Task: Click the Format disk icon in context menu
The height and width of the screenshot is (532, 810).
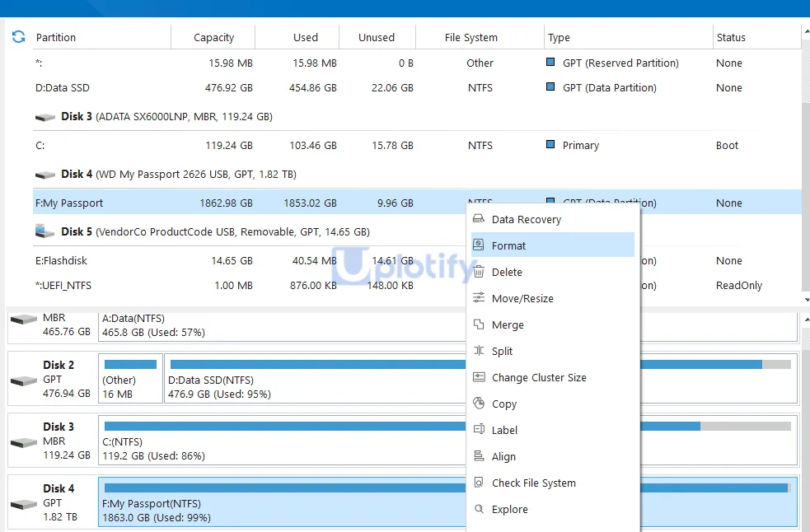Action: (x=479, y=245)
